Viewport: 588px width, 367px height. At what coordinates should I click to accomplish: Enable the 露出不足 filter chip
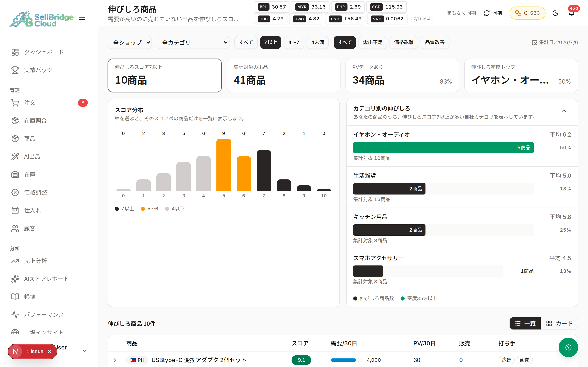pos(372,42)
